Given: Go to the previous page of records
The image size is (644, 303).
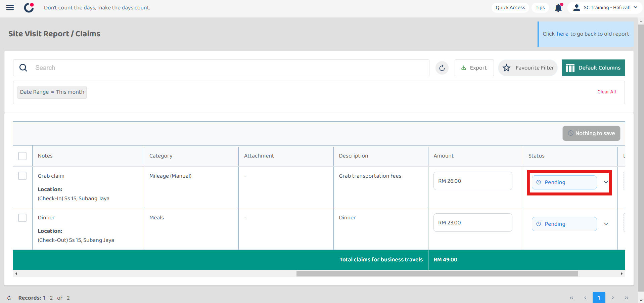Looking at the screenshot, I should coord(585,298).
